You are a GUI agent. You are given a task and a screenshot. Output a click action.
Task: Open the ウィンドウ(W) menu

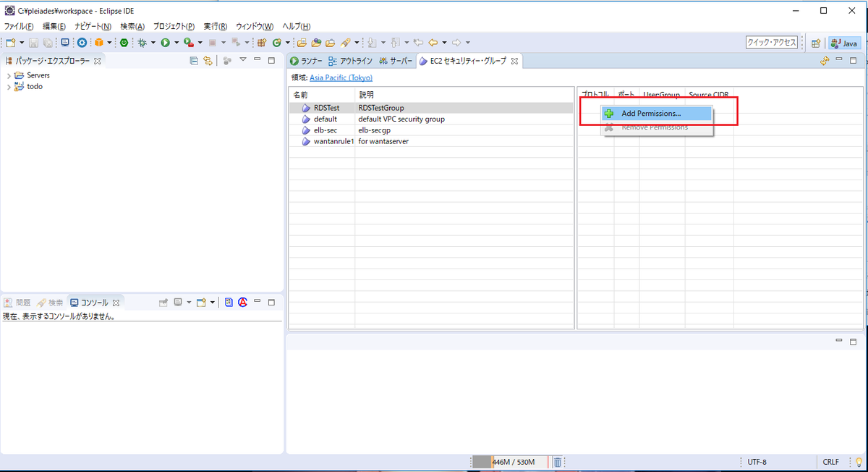(x=255, y=27)
